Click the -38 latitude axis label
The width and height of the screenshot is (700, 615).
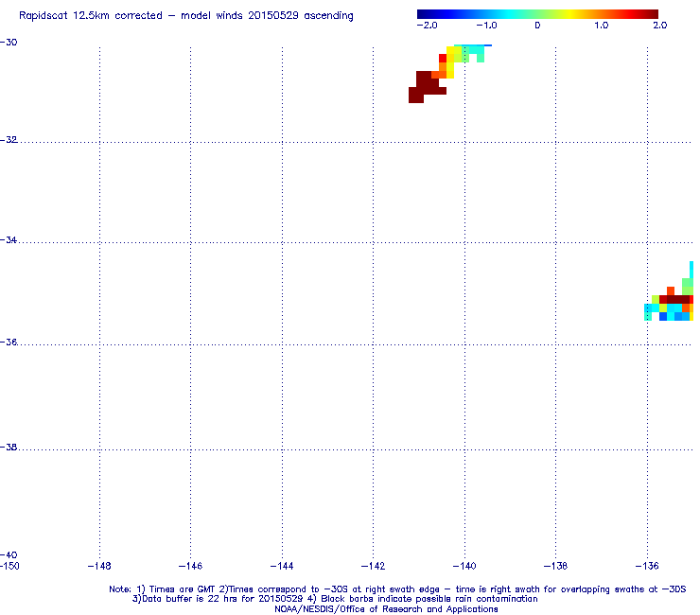coord(9,448)
